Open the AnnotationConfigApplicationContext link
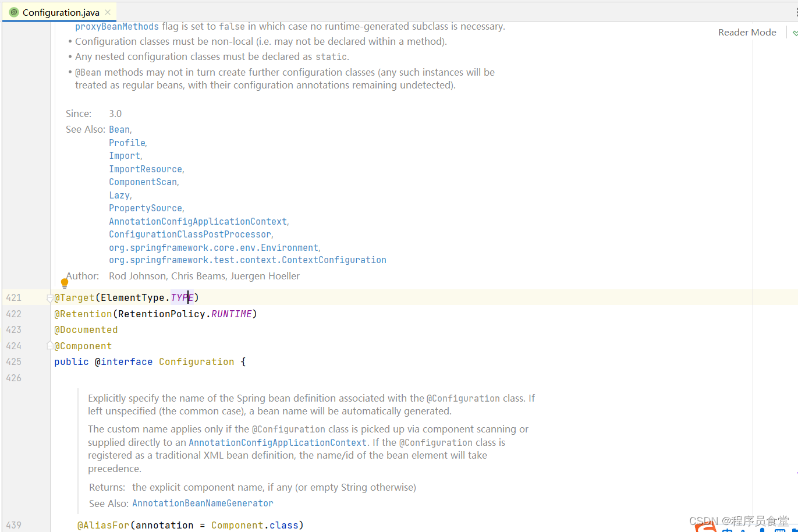Viewport: 798px width, 532px height. click(197, 221)
